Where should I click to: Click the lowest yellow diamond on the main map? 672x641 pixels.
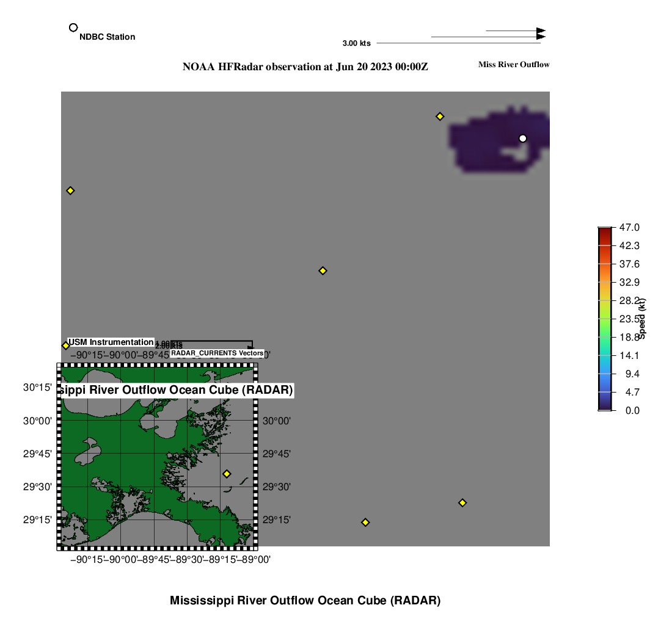click(365, 523)
